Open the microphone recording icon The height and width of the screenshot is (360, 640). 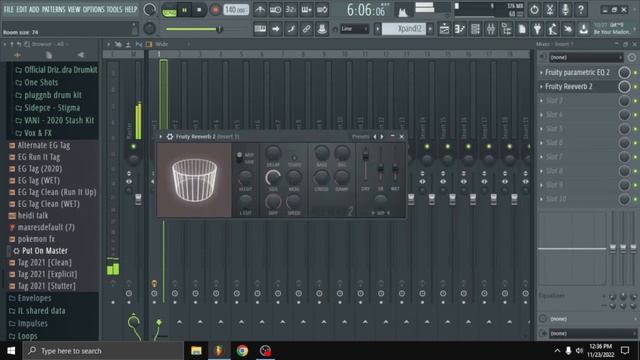pos(565,9)
